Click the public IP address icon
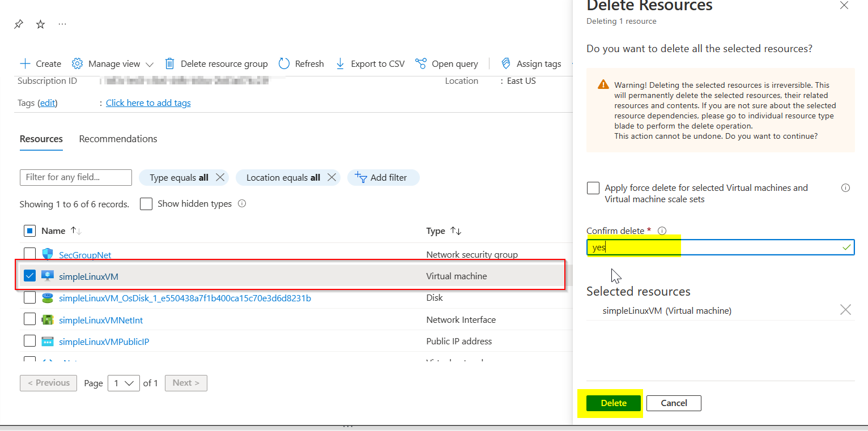The width and height of the screenshot is (868, 431). point(48,342)
